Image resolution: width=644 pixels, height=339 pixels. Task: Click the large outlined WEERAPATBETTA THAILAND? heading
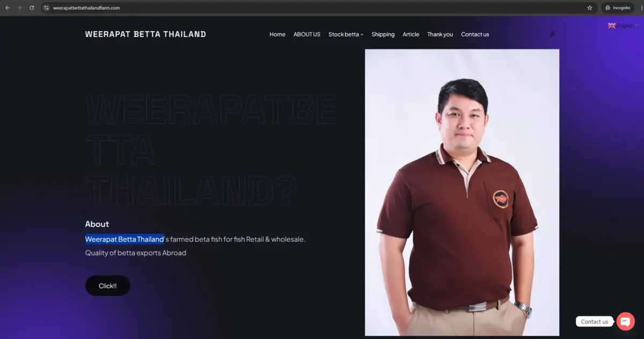coord(210,150)
